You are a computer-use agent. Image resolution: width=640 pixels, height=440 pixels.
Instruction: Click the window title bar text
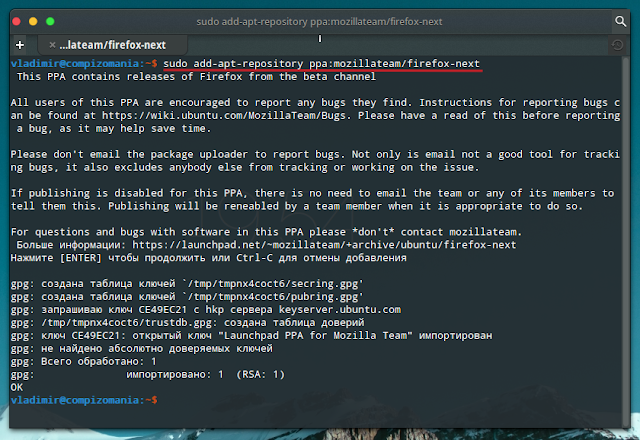click(x=319, y=21)
